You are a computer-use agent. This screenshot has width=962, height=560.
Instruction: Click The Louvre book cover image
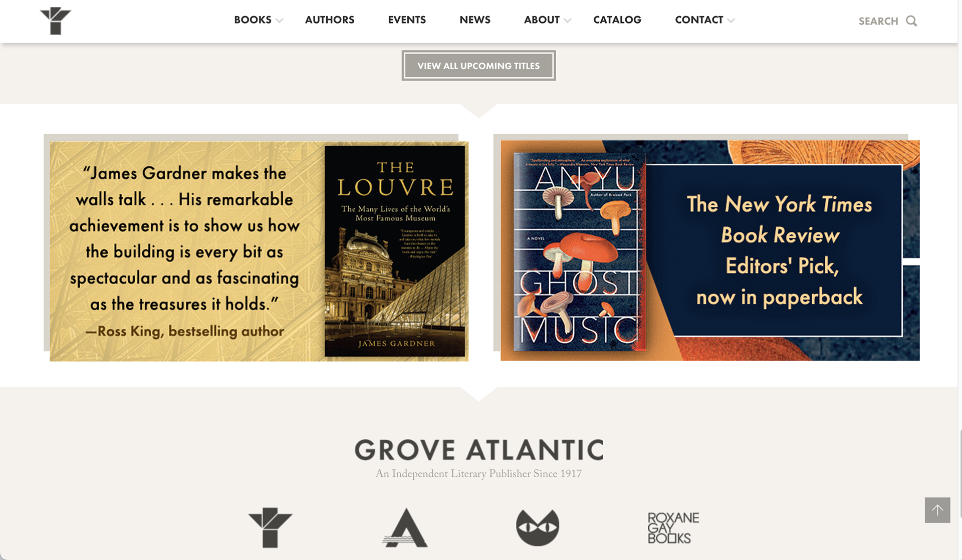click(x=395, y=251)
